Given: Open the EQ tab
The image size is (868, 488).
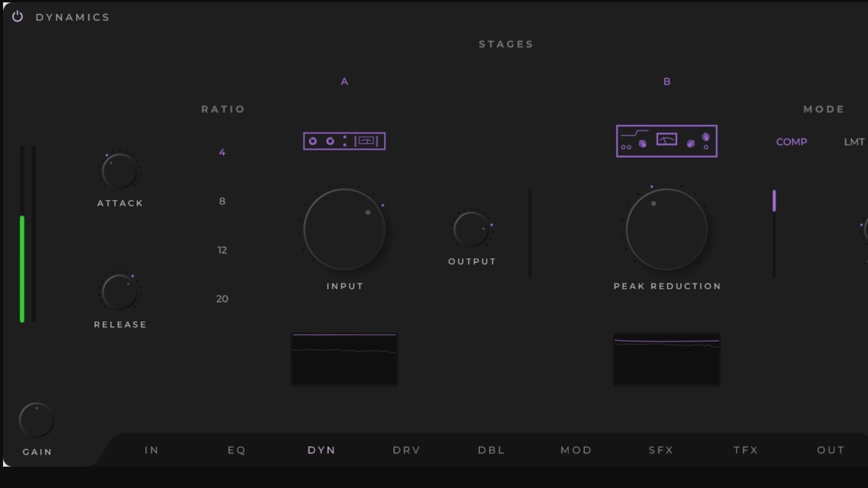Looking at the screenshot, I should point(236,450).
